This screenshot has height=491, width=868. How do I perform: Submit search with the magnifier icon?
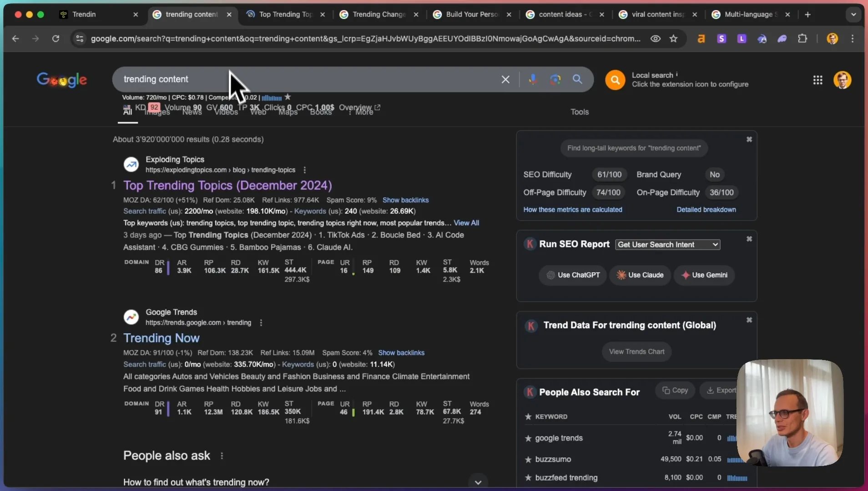point(577,80)
